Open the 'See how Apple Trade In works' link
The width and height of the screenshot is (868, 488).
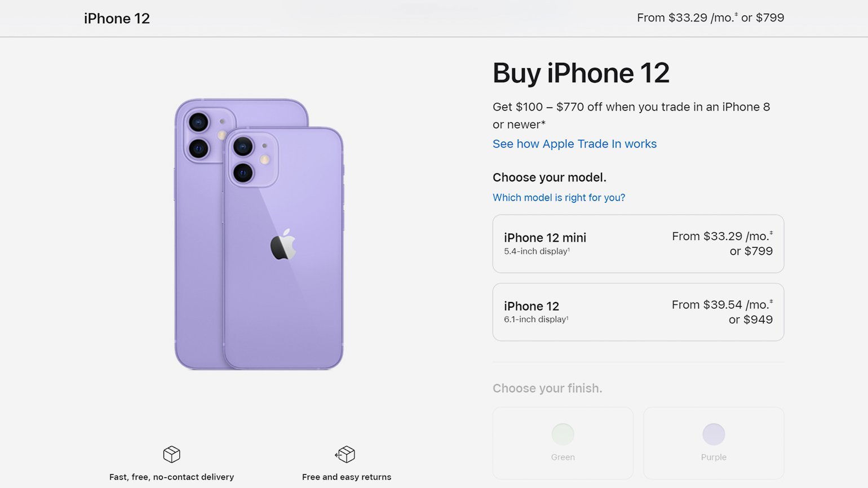click(x=574, y=144)
